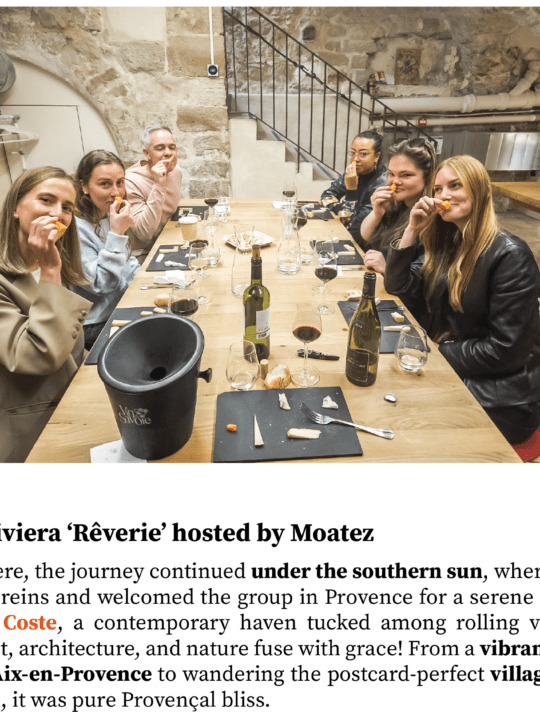Click the fork on the slate plate
540x712 pixels.
pos(346,421)
